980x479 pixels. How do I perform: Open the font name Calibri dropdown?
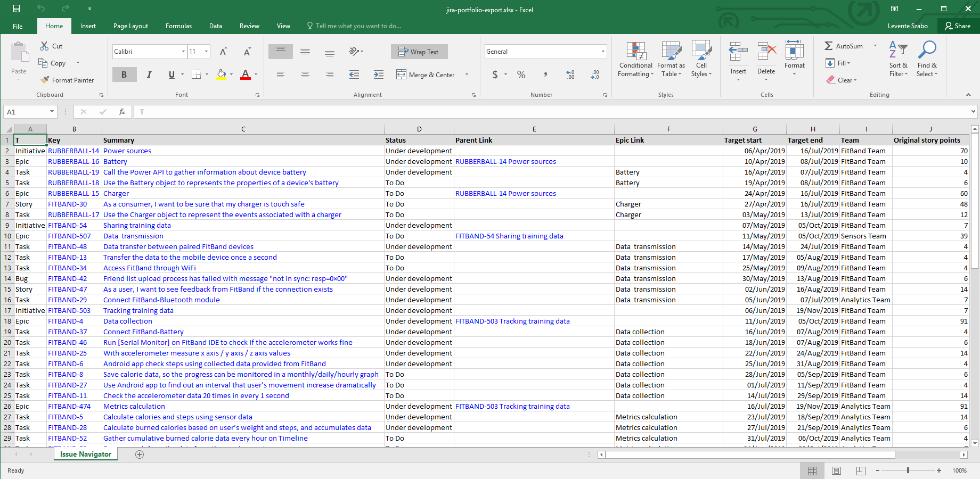point(183,52)
